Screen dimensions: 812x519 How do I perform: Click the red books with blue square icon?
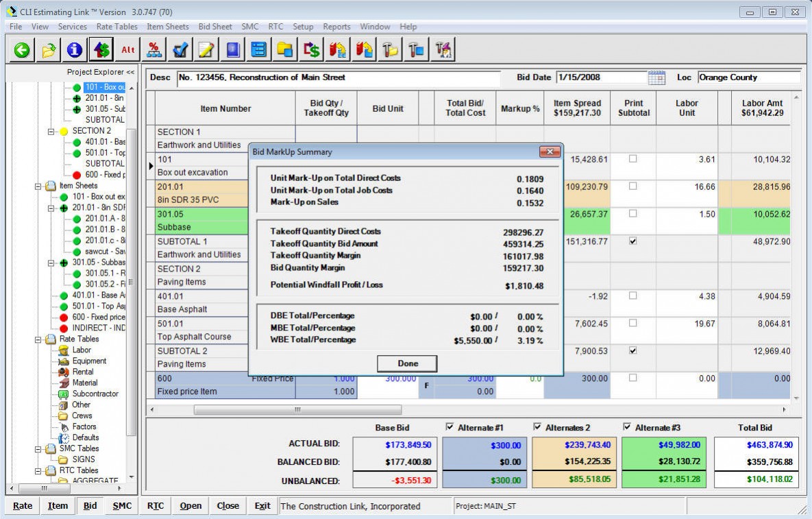point(365,50)
